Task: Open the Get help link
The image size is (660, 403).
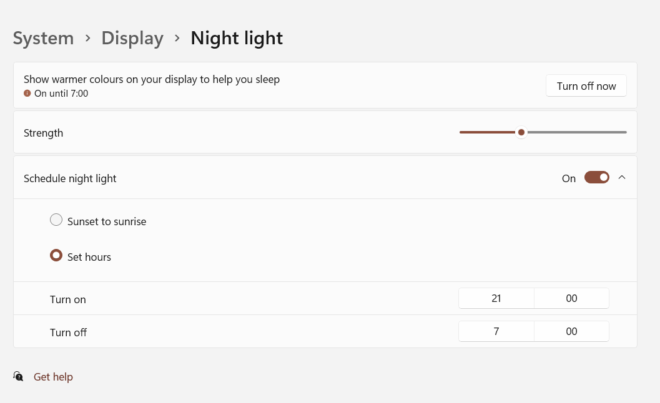Action: click(x=53, y=376)
